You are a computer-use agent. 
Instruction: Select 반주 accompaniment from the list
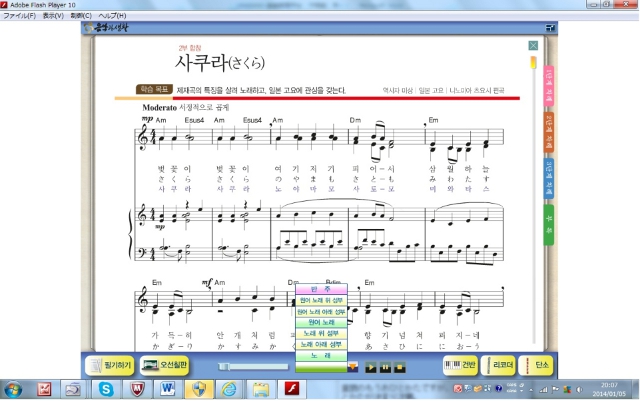coord(321,289)
